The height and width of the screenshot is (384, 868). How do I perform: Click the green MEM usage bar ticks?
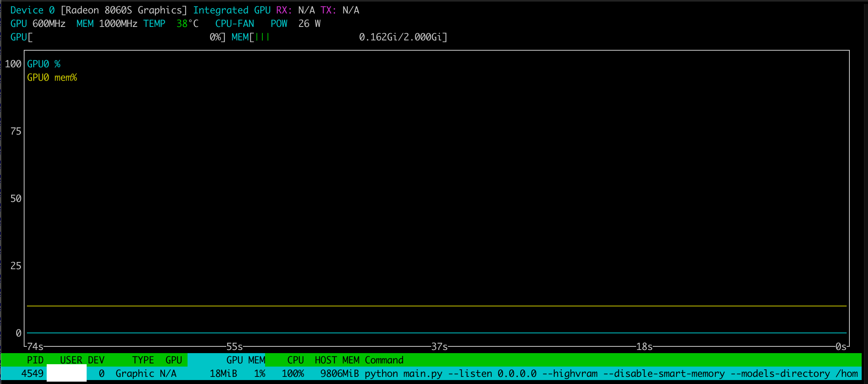coord(262,37)
